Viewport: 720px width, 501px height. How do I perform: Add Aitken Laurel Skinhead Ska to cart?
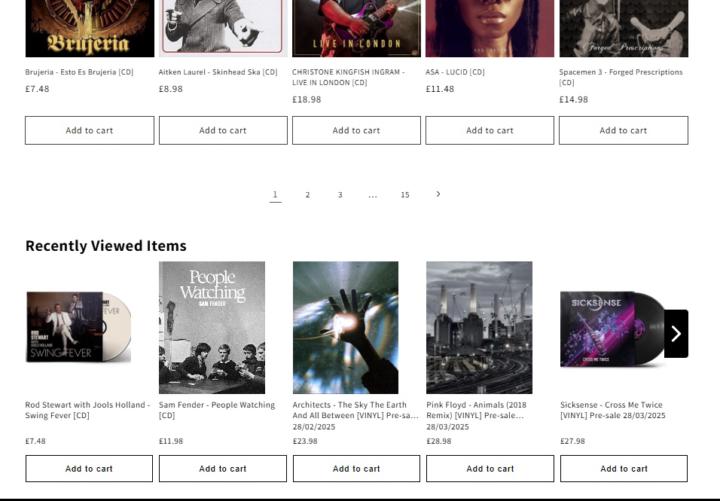pyautogui.click(x=223, y=130)
